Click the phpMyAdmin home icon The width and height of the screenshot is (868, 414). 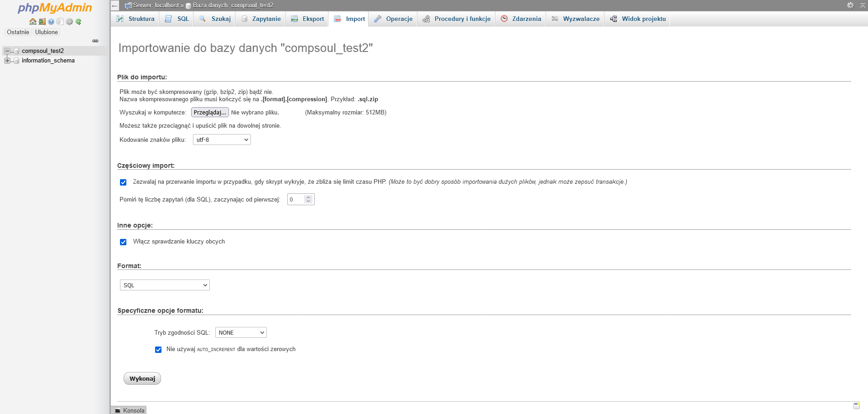[32, 21]
